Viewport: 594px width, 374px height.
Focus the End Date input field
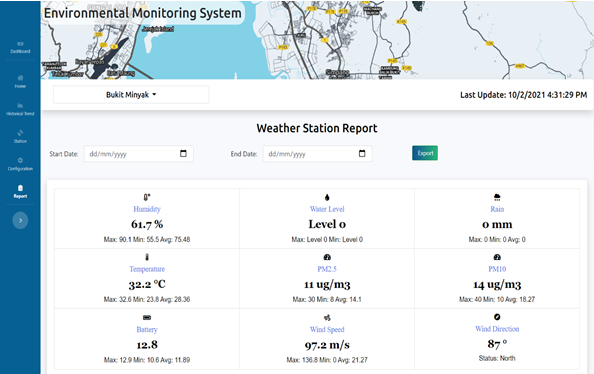point(317,153)
